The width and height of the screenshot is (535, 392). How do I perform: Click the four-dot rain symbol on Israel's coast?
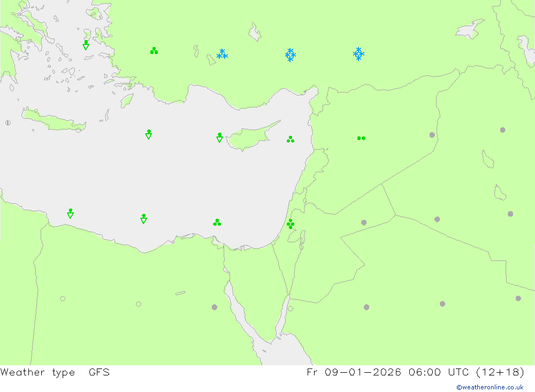pyautogui.click(x=291, y=224)
